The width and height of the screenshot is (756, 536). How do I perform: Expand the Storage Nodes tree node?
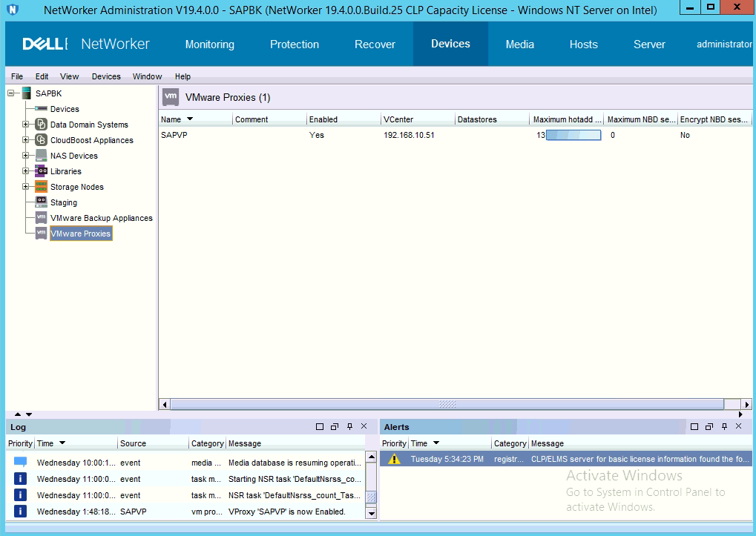[x=26, y=187]
